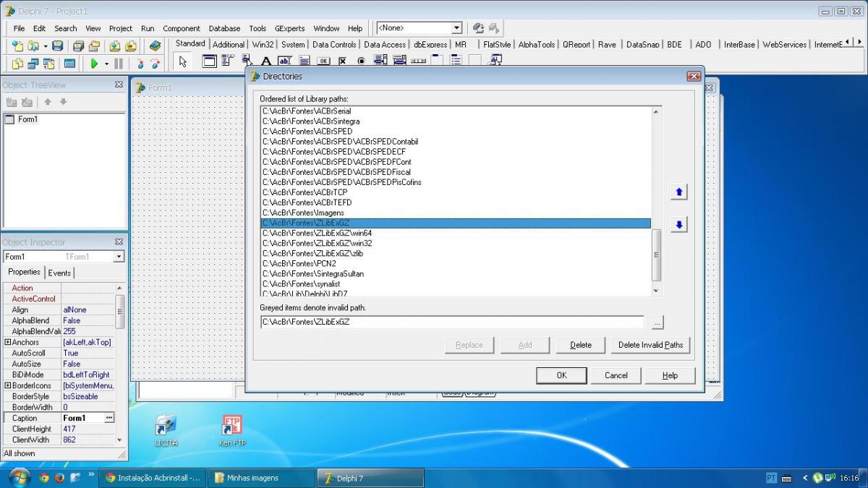
Task: Move selected library path up
Action: (x=678, y=192)
